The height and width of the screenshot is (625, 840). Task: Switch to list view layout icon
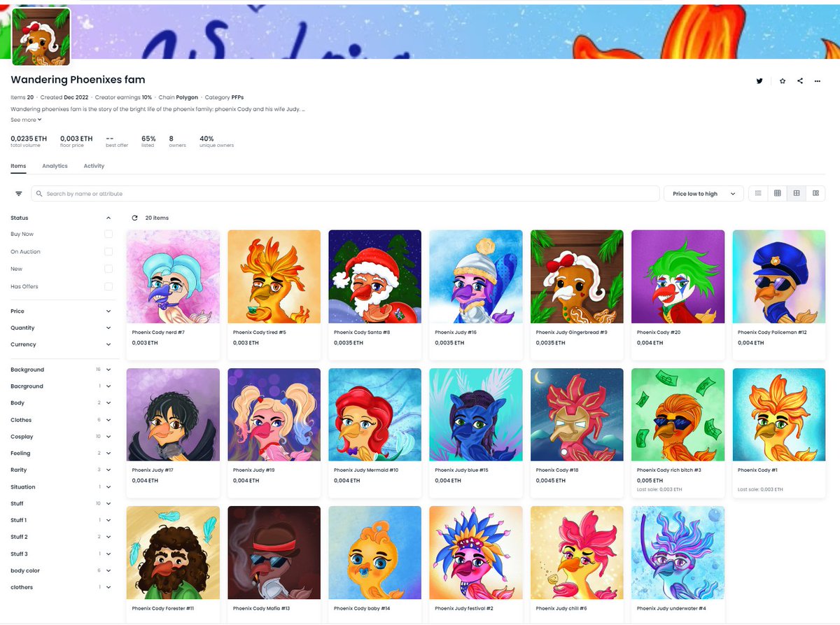click(758, 193)
